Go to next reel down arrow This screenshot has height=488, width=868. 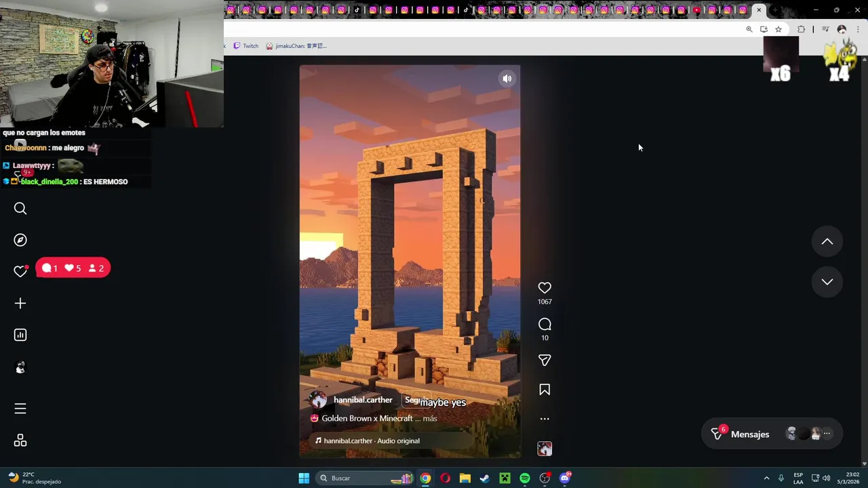click(827, 282)
